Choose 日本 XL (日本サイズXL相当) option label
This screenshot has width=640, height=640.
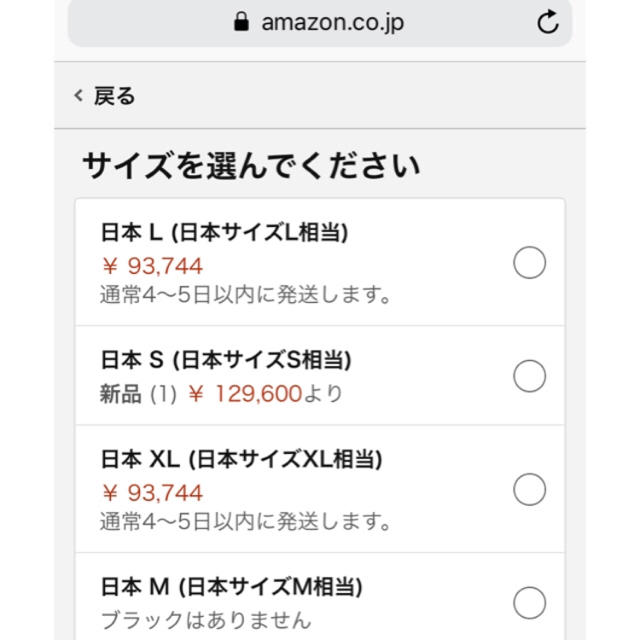[x=241, y=459]
